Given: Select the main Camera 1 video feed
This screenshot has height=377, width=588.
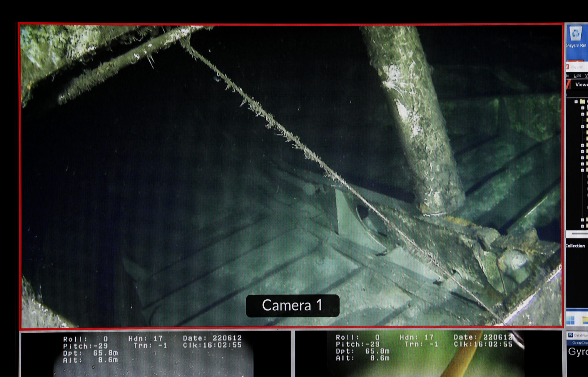Looking at the screenshot, I should 292,176.
